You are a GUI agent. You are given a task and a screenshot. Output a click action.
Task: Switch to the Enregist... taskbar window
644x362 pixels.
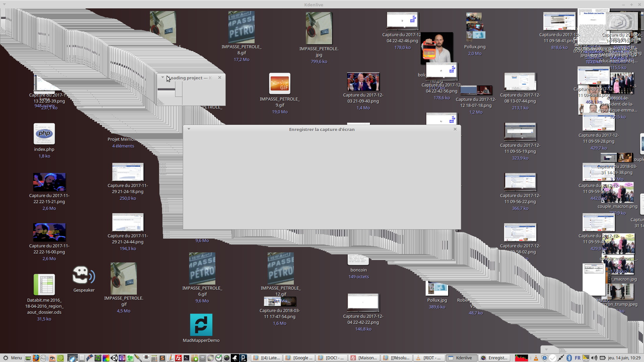494,358
